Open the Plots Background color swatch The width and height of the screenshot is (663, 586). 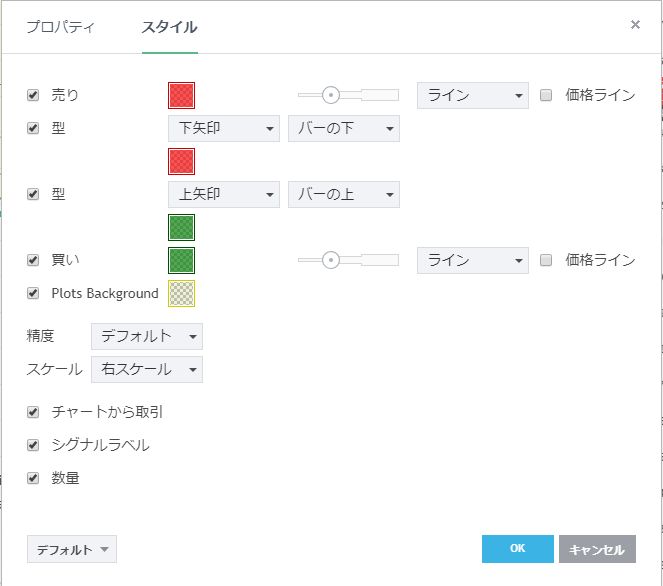[181, 293]
